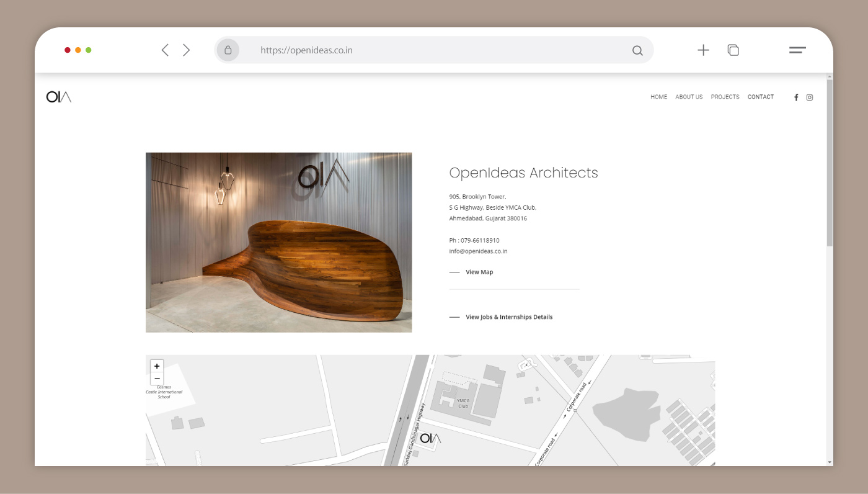Click the scrollbar up arrow

pos(830,76)
